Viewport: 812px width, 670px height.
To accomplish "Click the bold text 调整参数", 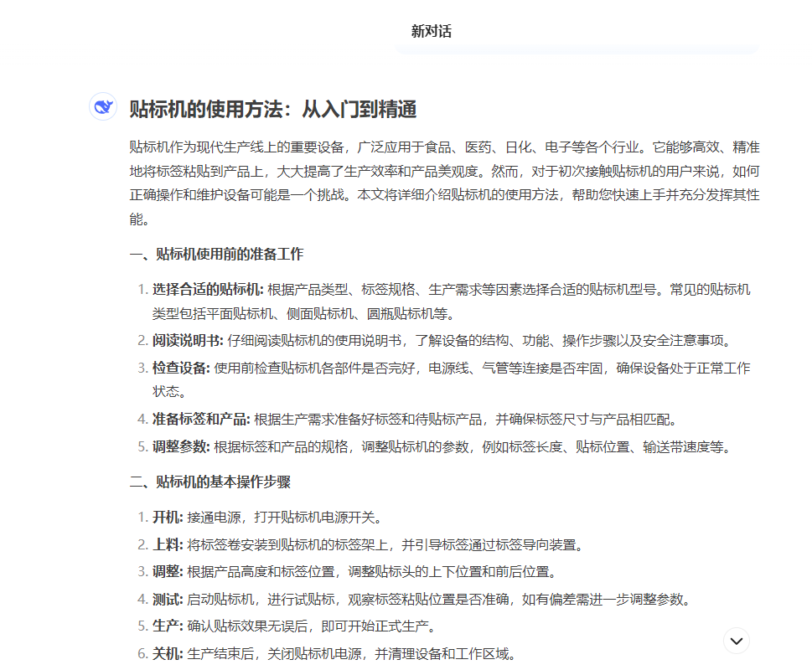I will click(x=181, y=446).
